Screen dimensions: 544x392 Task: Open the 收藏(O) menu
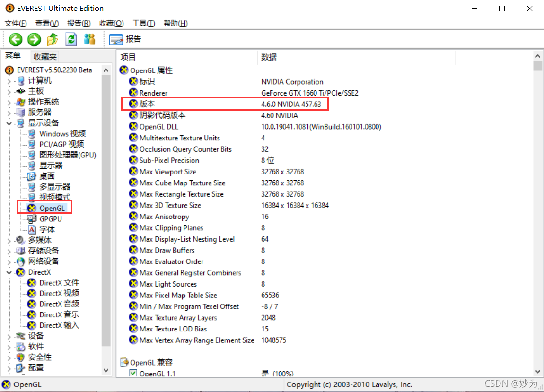point(111,23)
